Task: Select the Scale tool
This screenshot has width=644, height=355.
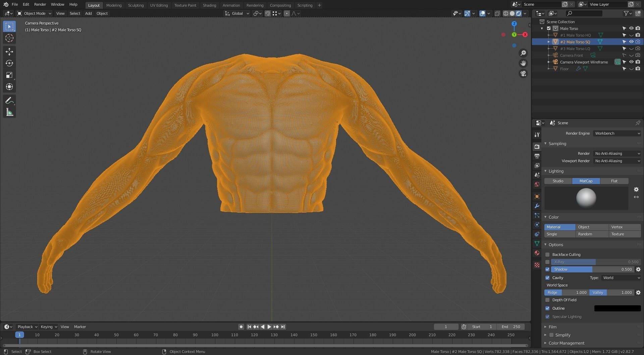Action: [9, 75]
